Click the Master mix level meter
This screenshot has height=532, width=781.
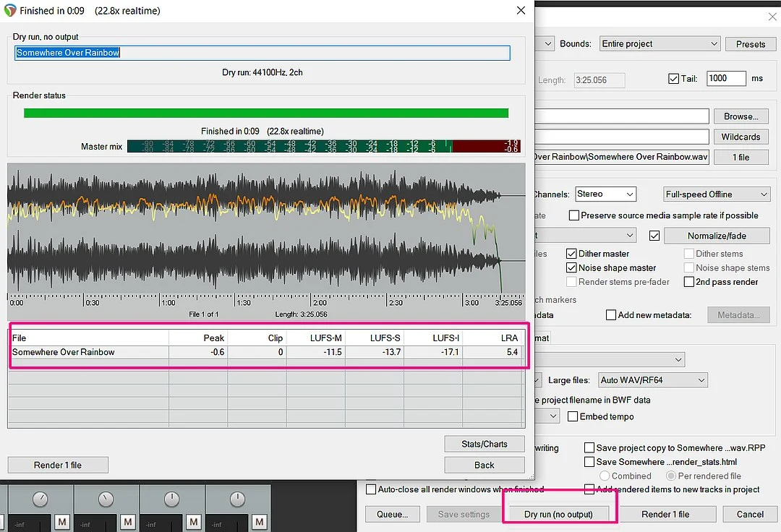[x=323, y=146]
